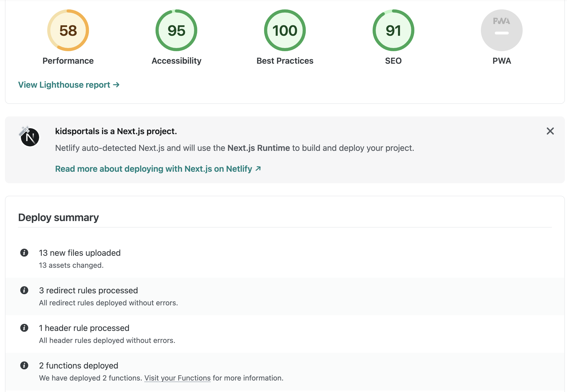Screen dimensions: 567x392
Task: Click the Next.js logo icon
Action: [30, 137]
